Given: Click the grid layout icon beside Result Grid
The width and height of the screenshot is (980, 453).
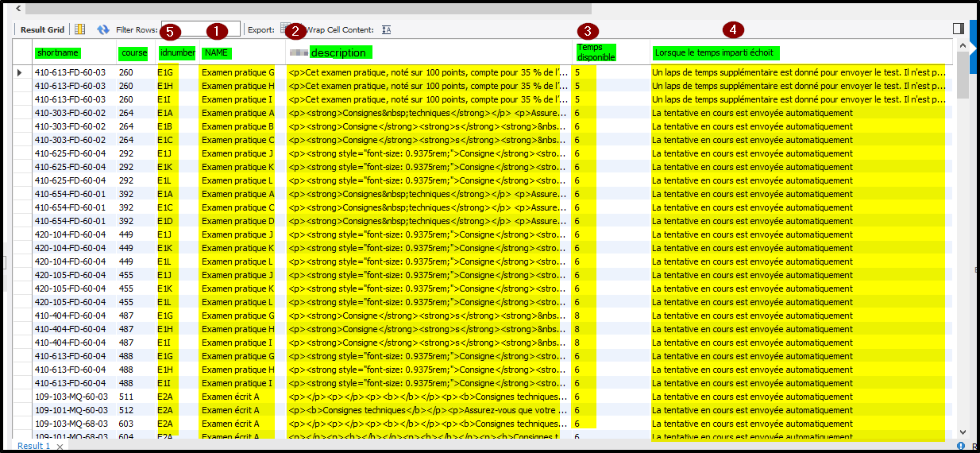Looking at the screenshot, I should pos(79,29).
